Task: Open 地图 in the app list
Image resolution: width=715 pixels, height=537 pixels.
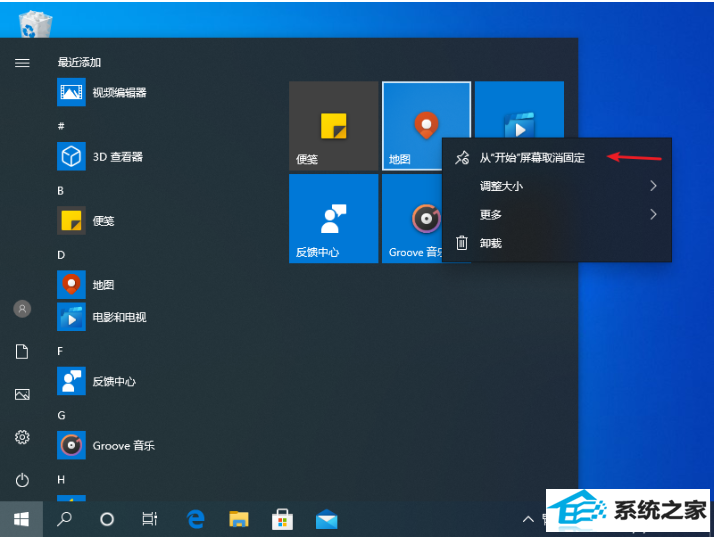Action: pos(86,285)
